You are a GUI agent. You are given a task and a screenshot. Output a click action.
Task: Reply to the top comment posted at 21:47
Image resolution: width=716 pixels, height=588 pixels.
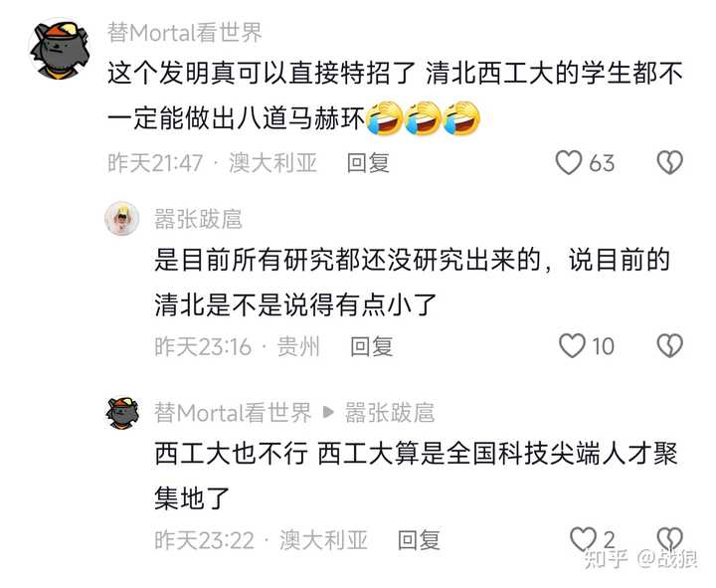368,163
